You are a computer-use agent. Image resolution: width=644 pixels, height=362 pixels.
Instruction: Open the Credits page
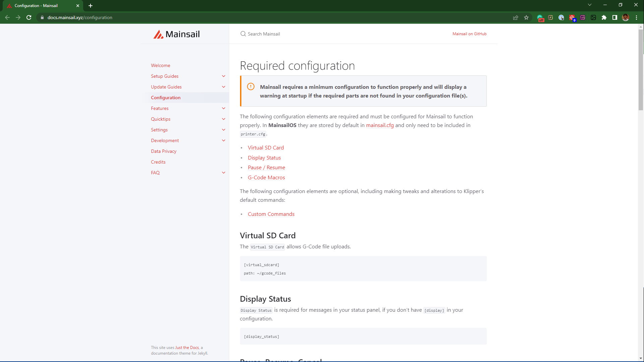(x=158, y=162)
